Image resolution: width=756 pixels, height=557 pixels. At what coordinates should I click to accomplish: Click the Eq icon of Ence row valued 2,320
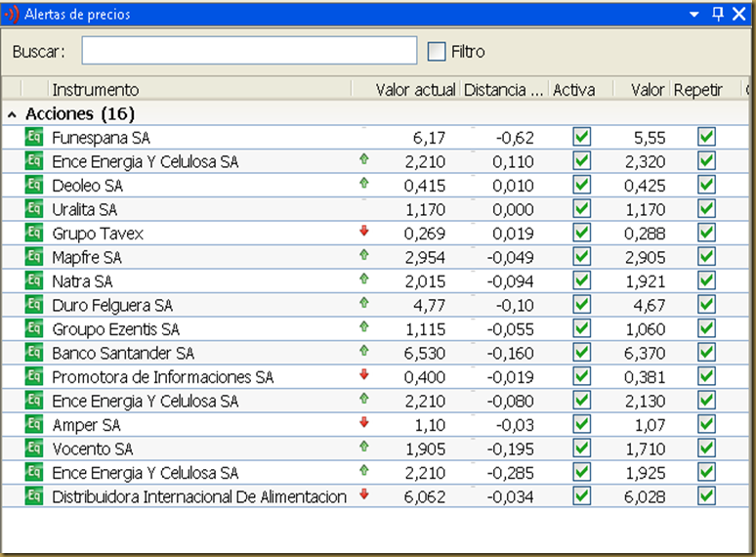(x=34, y=161)
